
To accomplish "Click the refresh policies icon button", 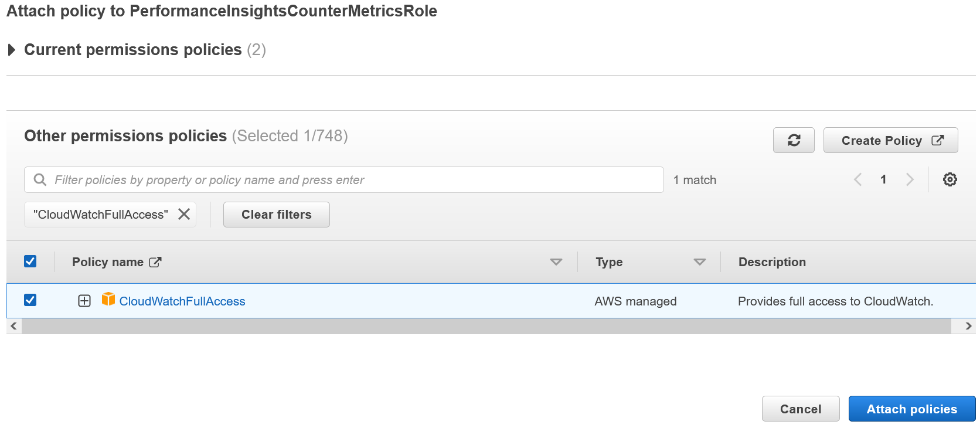I will (794, 140).
